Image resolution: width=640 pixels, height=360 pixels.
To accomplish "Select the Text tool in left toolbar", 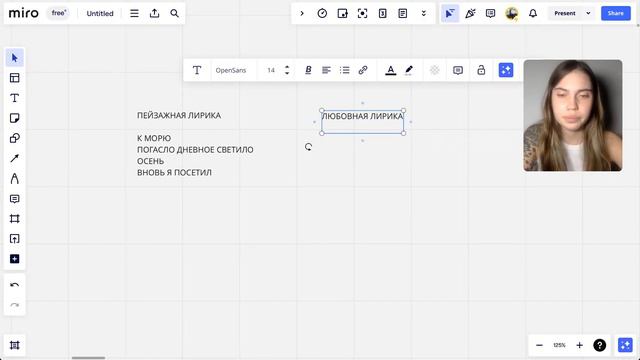I will point(15,98).
